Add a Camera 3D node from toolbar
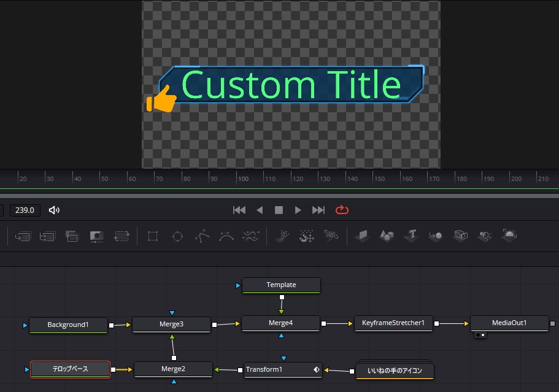This screenshot has height=392, width=559. (460, 236)
